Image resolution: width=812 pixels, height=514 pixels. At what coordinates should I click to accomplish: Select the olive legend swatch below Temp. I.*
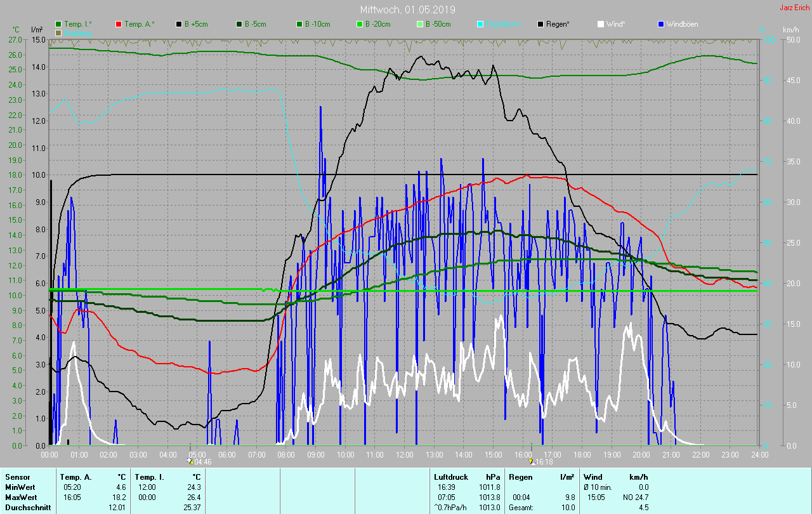pyautogui.click(x=58, y=32)
